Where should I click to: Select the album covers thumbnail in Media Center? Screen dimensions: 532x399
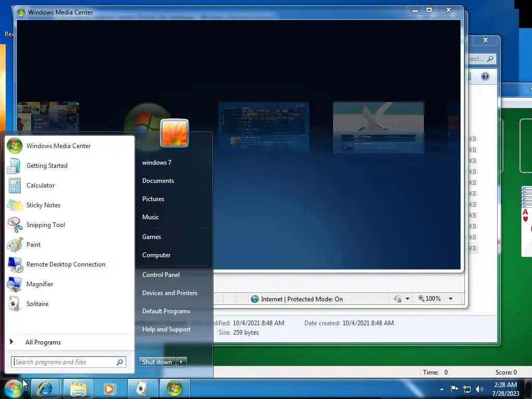[x=48, y=116]
